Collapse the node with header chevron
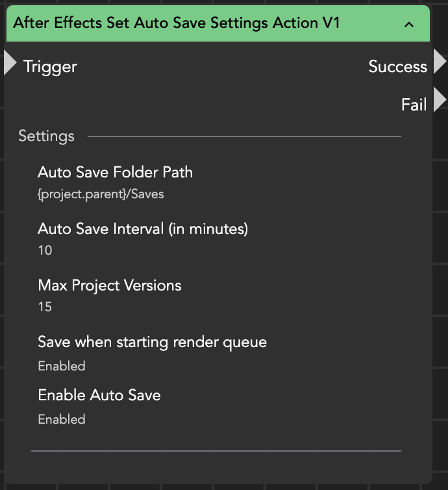Screen dimensions: 448x490 [x=408, y=25]
